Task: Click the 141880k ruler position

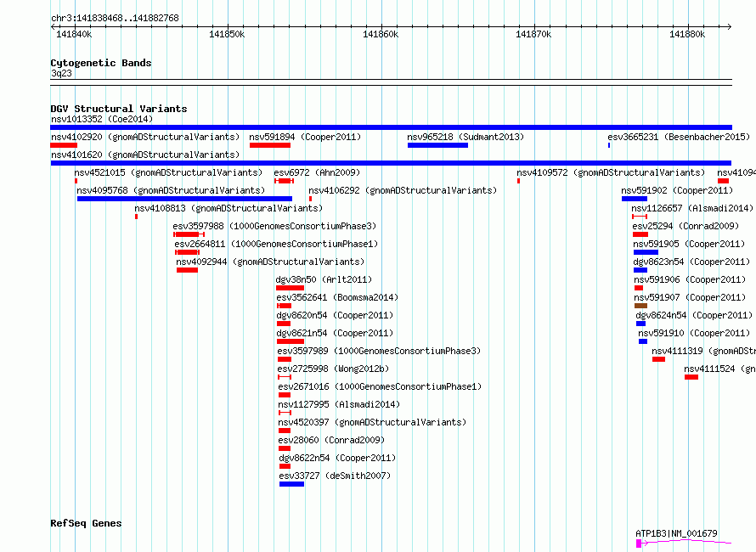Action: [687, 34]
